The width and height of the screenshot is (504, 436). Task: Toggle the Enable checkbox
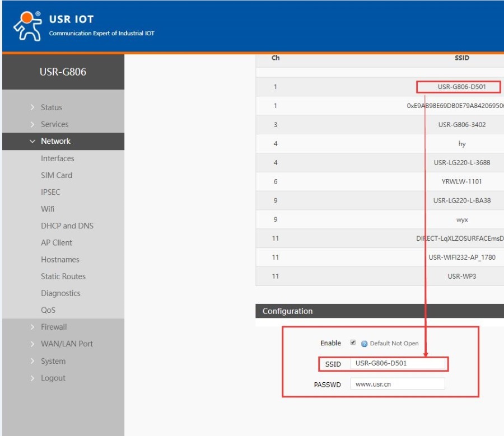tap(353, 343)
